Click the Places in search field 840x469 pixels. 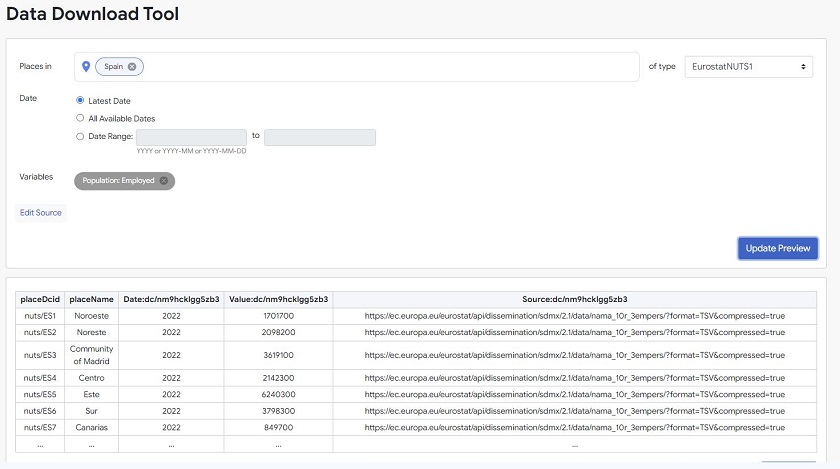[390, 67]
